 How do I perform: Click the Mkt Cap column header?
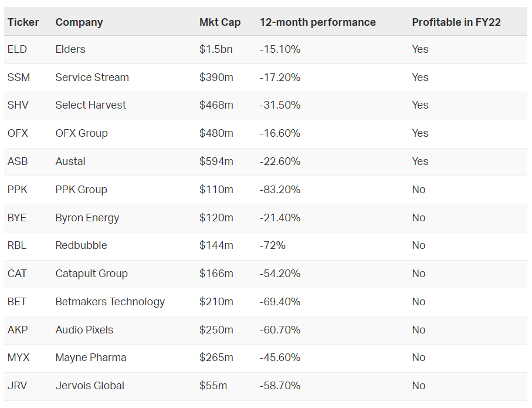click(x=219, y=22)
